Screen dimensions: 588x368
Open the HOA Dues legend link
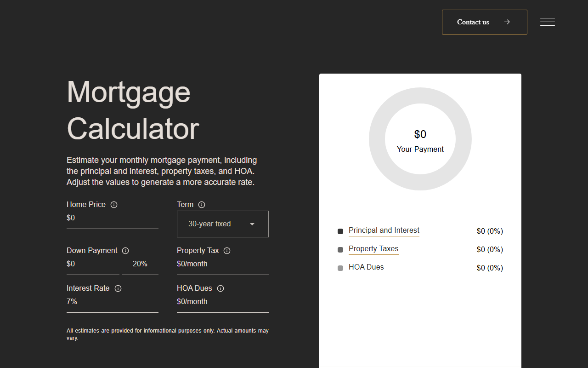366,267
